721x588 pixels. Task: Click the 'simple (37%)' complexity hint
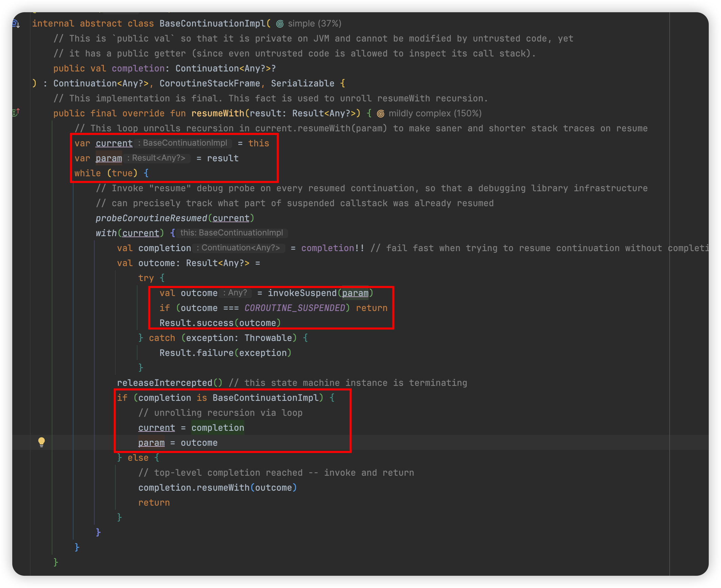pyautogui.click(x=315, y=24)
